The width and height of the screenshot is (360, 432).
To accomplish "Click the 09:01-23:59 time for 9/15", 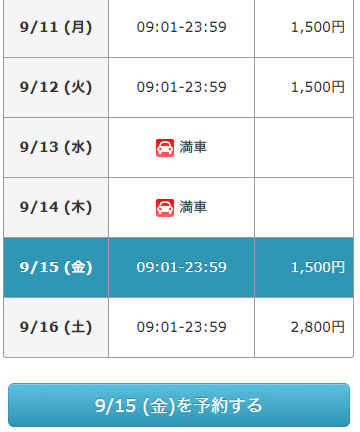I will (181, 267).
